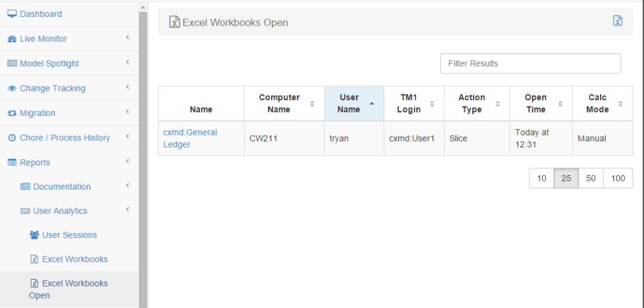Click the Live Monitor gauge icon

coord(12,39)
